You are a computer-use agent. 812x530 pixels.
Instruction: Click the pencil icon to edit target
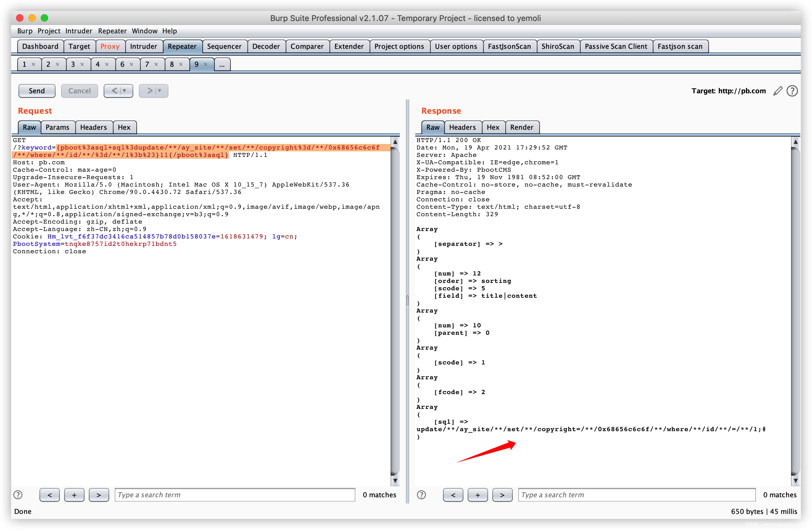point(777,91)
